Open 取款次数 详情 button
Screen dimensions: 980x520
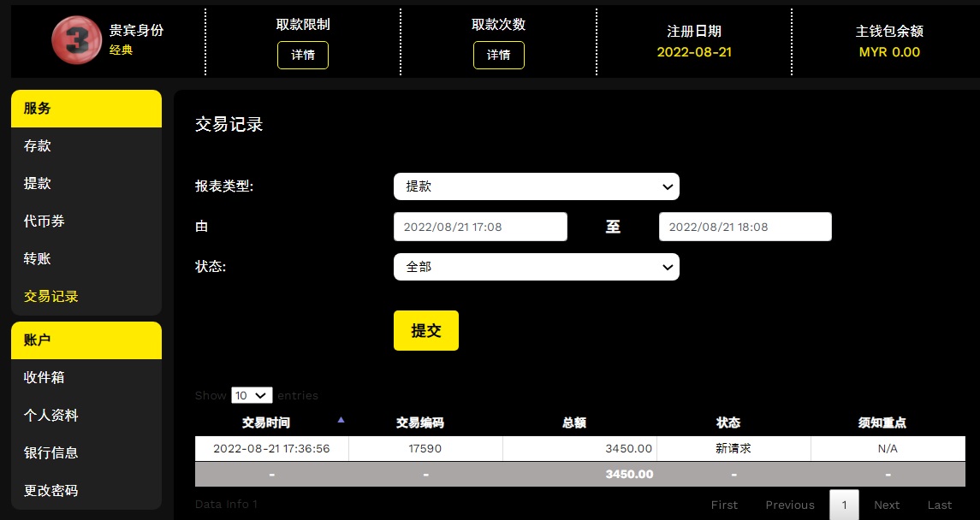(498, 55)
